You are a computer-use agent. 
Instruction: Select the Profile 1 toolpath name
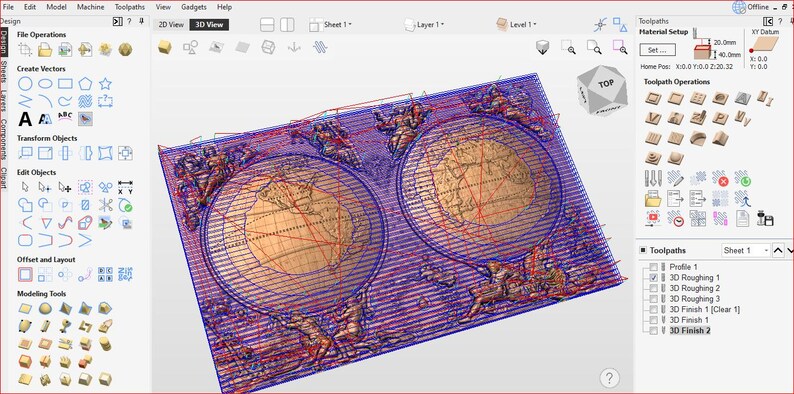pyautogui.click(x=684, y=267)
